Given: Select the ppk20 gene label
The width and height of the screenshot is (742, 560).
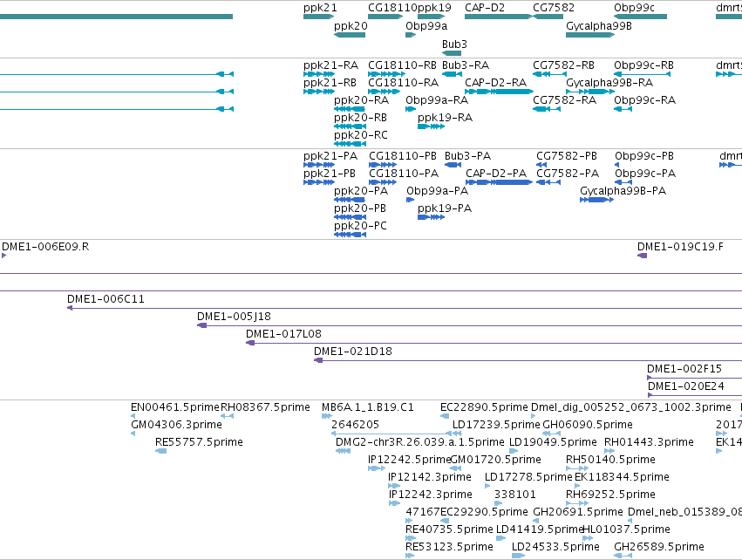Looking at the screenshot, I should [x=351, y=26].
